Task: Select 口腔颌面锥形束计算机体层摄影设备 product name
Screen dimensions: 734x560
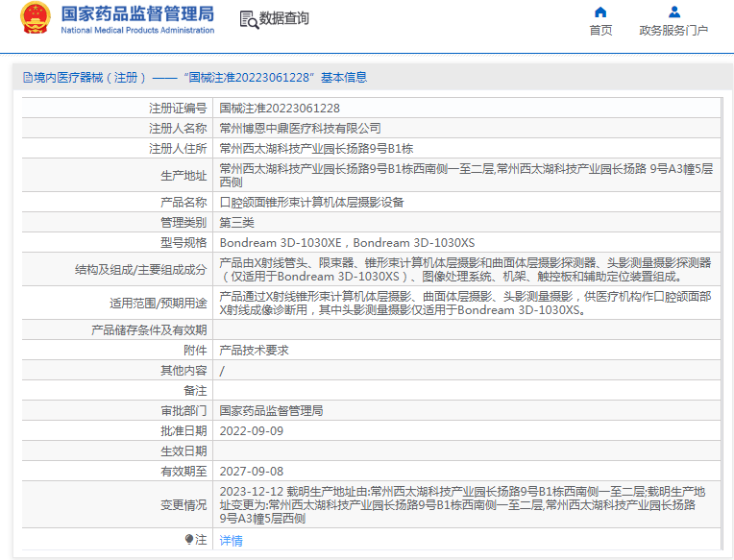Action: pyautogui.click(x=312, y=202)
